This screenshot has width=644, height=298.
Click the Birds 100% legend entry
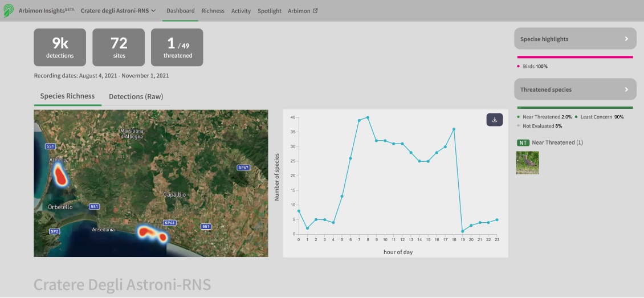[x=532, y=67]
